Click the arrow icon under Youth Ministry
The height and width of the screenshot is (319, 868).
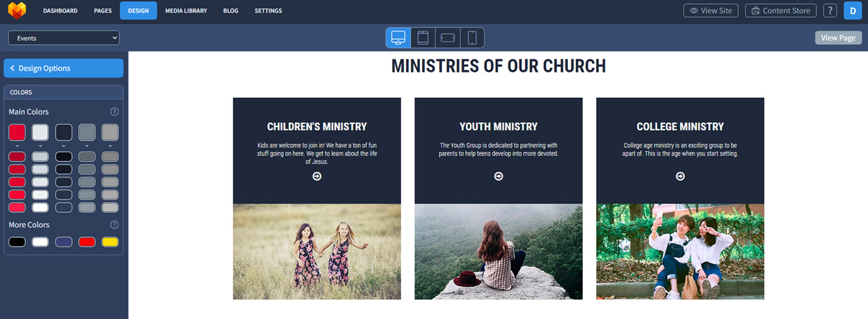coord(498,177)
